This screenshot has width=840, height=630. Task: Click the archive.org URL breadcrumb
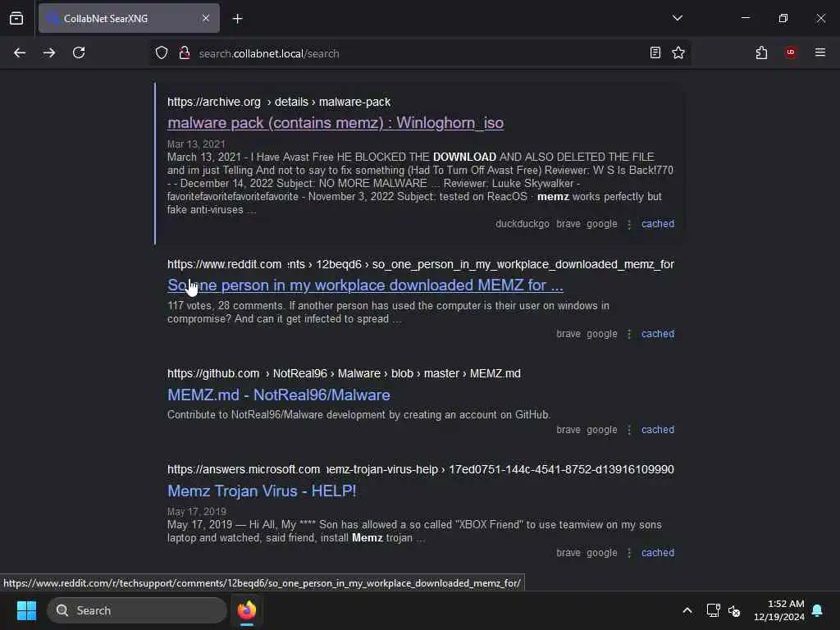279,102
